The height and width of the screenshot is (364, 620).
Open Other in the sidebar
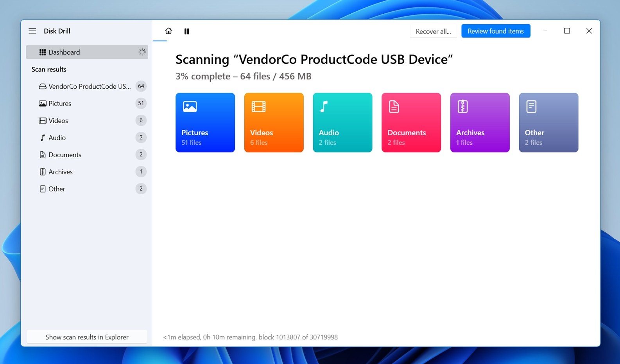87,189
